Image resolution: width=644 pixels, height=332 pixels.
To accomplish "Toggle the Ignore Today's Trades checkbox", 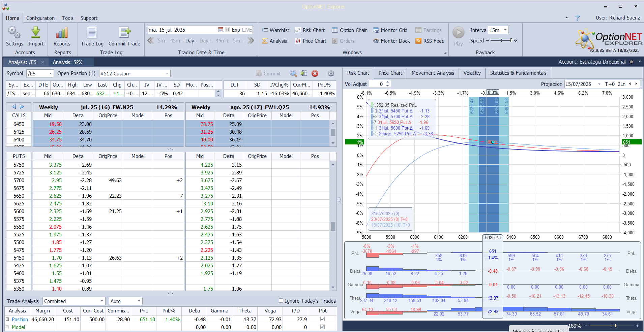I will 281,301.
